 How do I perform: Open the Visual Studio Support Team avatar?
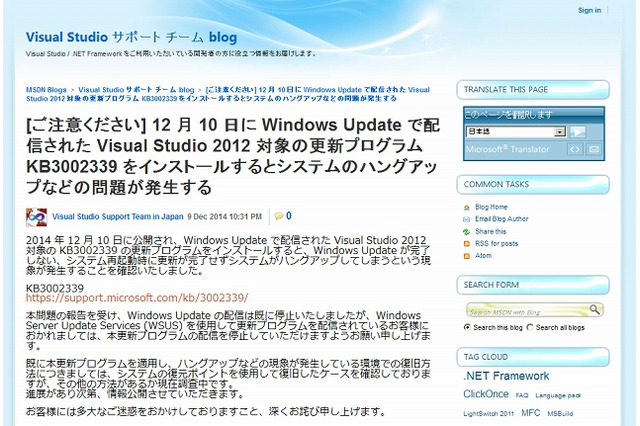(x=36, y=216)
